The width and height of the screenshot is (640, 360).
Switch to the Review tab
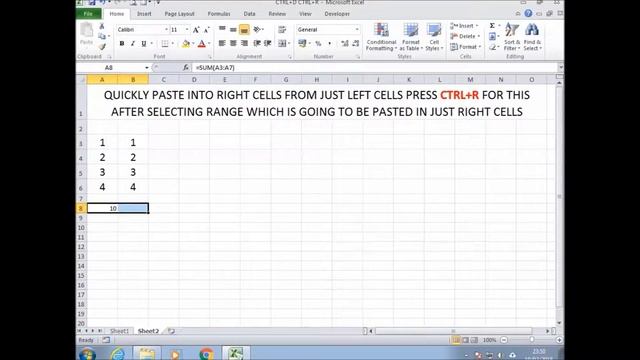coord(277,14)
